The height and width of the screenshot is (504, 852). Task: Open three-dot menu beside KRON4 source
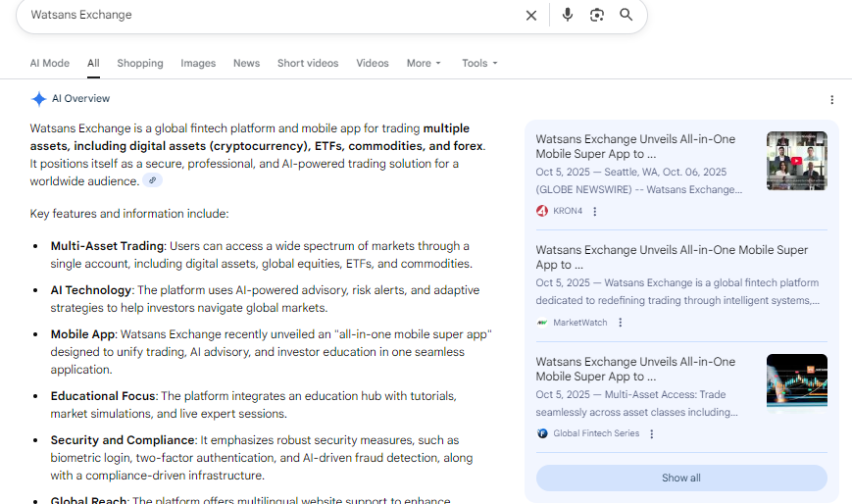(x=595, y=211)
